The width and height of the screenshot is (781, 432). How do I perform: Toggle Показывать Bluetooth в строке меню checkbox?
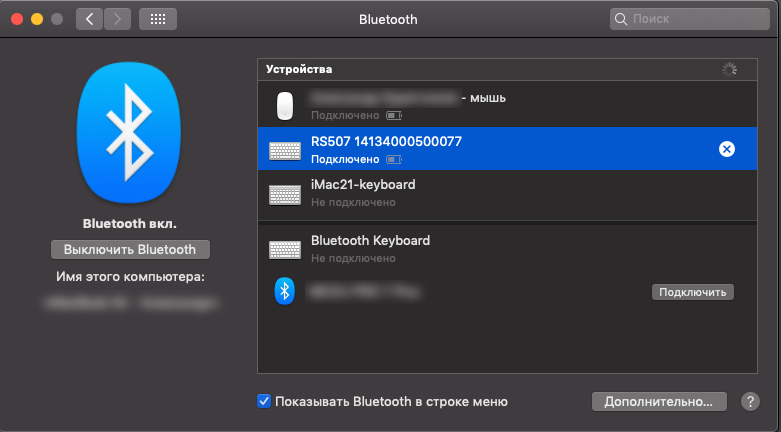click(x=265, y=401)
